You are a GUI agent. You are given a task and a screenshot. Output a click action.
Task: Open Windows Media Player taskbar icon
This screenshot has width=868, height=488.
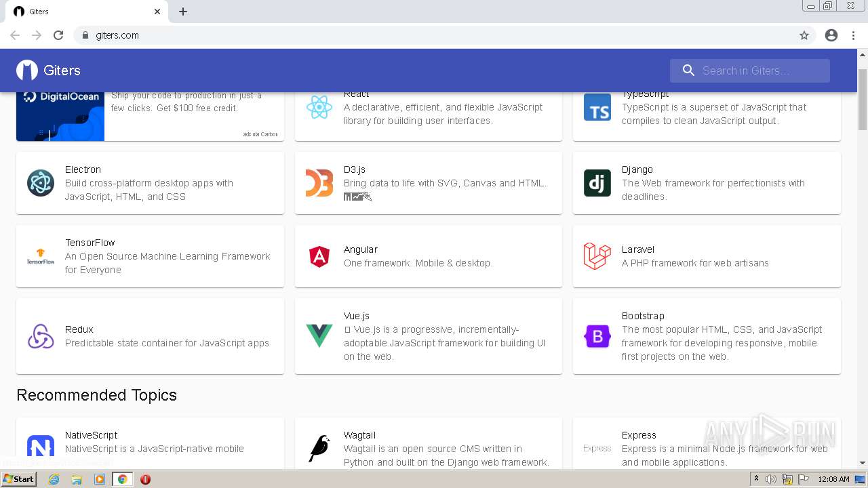tap(100, 479)
